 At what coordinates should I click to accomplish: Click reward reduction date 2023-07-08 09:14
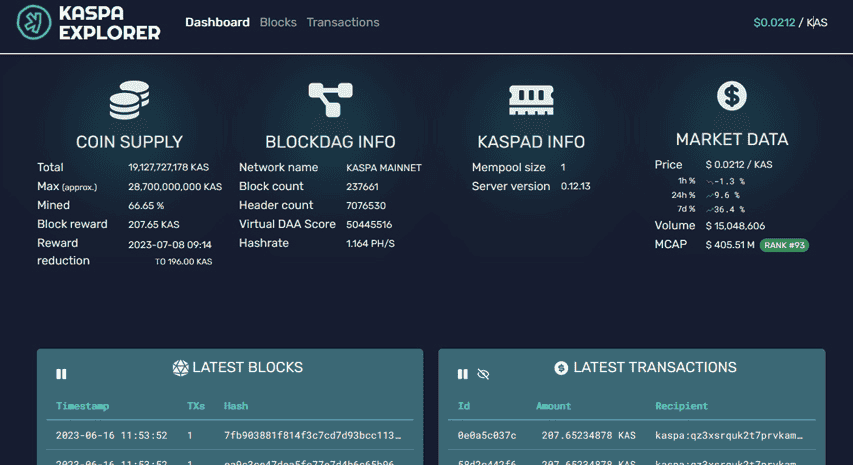tap(170, 245)
